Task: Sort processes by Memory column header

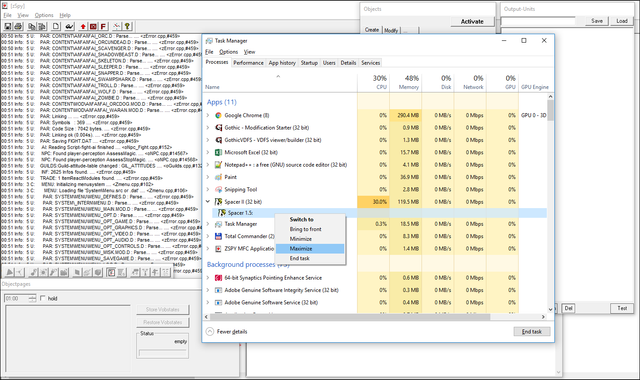Action: point(406,82)
